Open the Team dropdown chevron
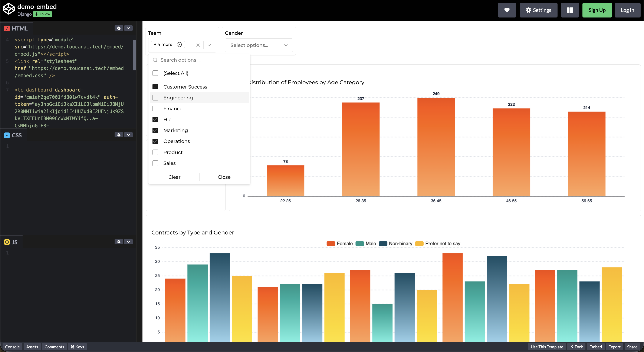Screen dimensions: 644x352 [x=209, y=45]
